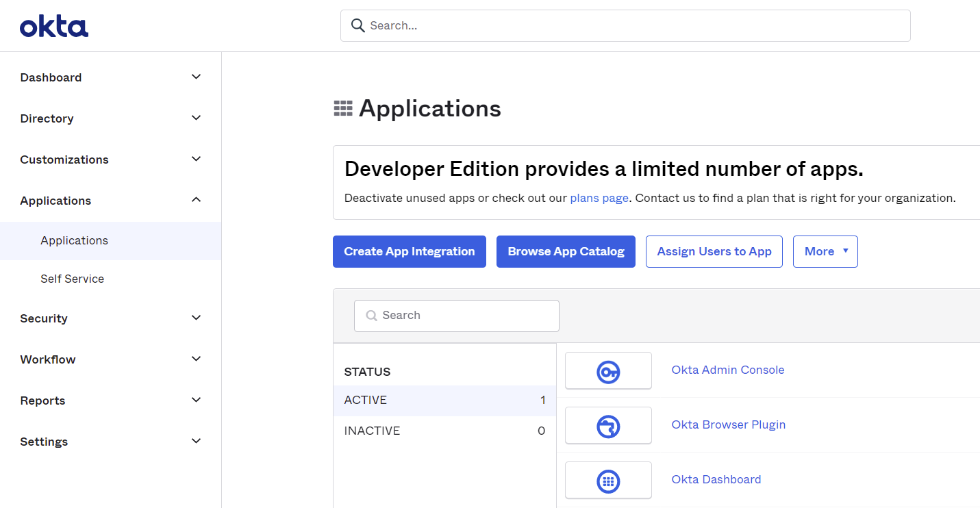The image size is (980, 508).
Task: Filter apps by ACTIVE status
Action: pos(444,401)
